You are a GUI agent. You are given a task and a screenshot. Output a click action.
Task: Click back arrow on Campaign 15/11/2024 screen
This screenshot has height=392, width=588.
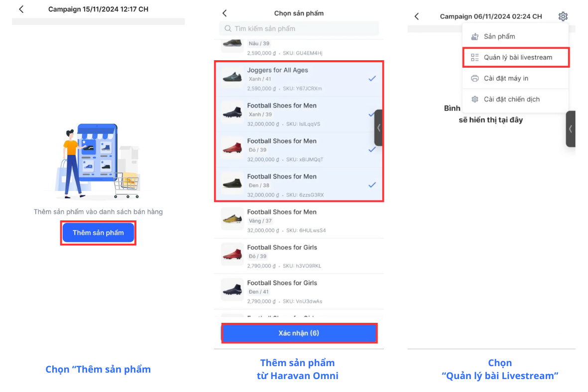tap(21, 9)
